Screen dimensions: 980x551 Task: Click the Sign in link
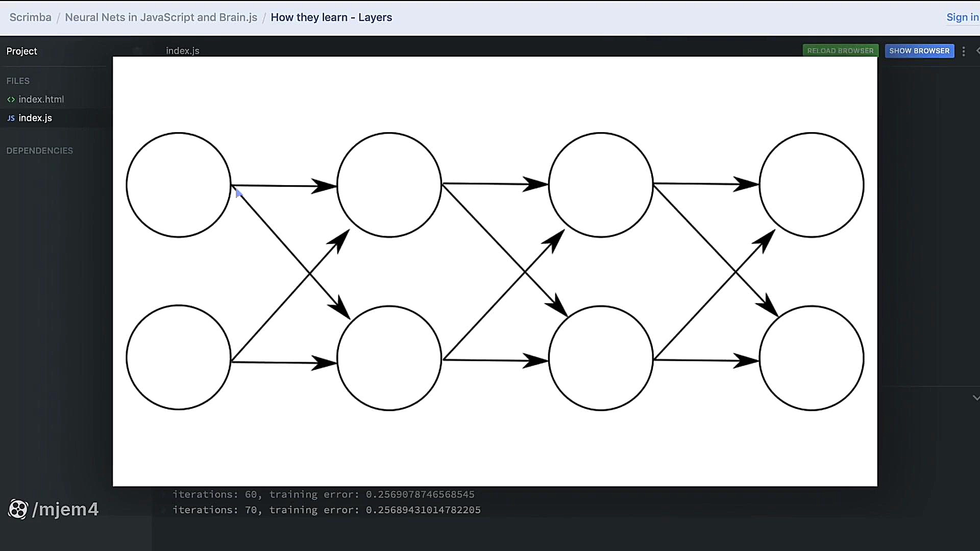coord(963,17)
